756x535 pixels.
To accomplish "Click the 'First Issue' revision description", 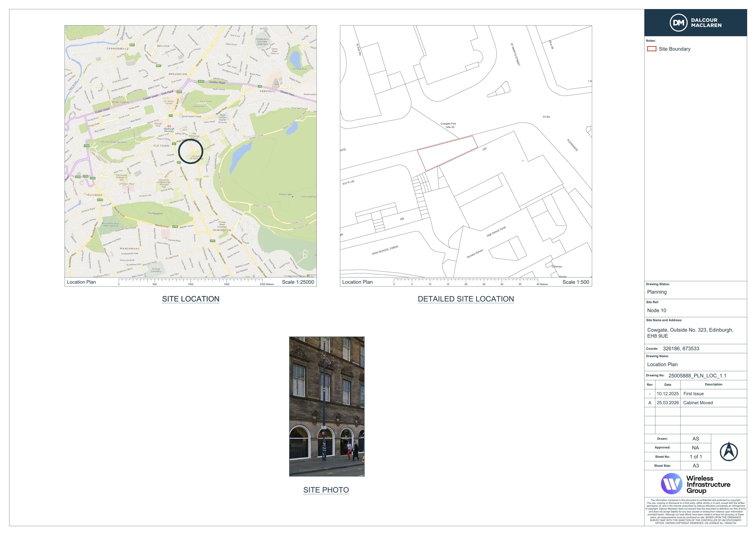I will 693,394.
